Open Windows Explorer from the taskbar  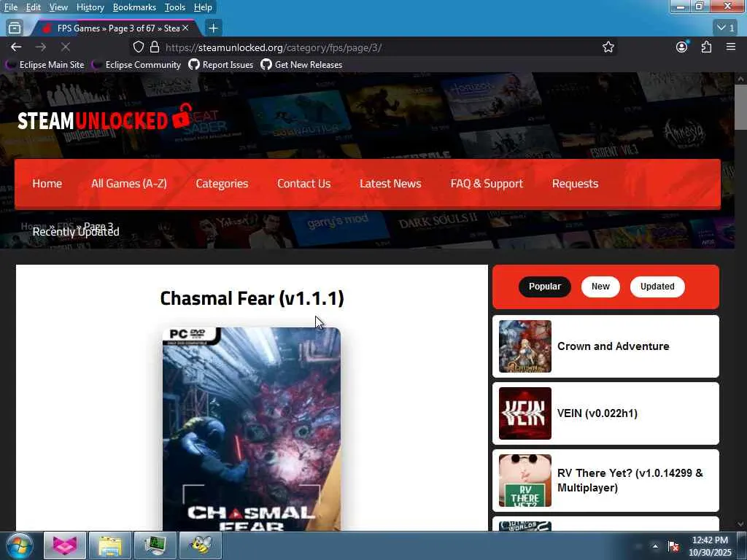[110, 545]
